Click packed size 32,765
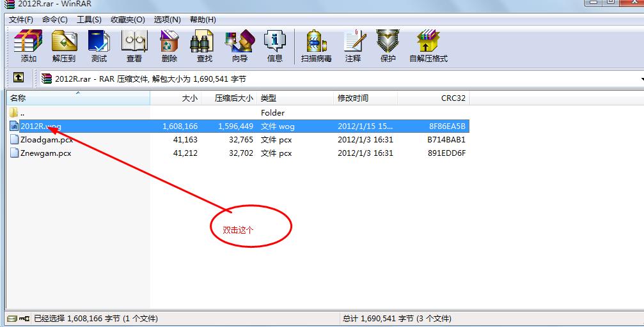 pos(241,140)
